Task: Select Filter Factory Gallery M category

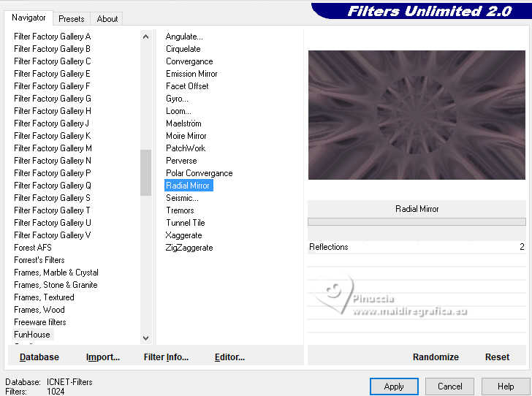Action: pos(53,148)
